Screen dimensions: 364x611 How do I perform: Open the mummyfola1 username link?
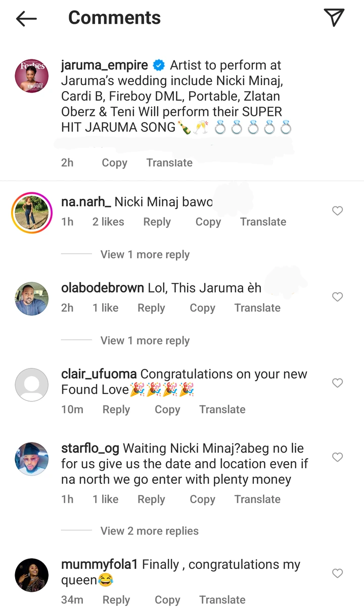point(100,564)
